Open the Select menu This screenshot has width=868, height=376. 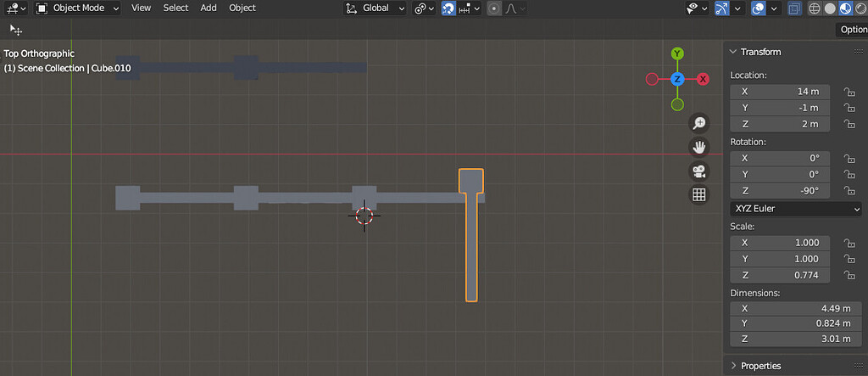[175, 8]
